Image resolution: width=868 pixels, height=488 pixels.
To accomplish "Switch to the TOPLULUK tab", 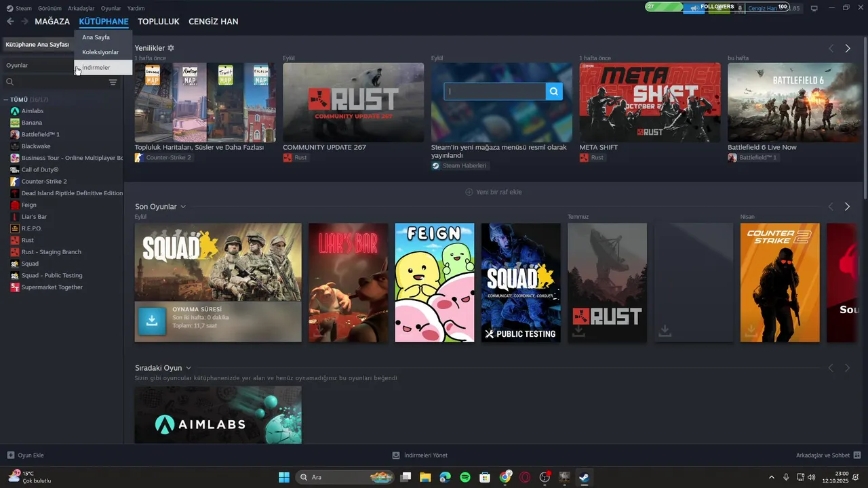I will pyautogui.click(x=159, y=22).
